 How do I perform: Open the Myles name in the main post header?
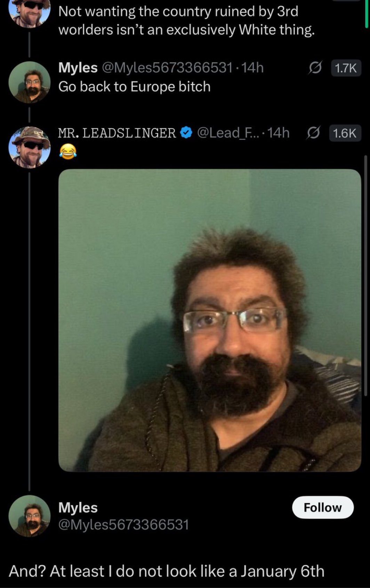(x=78, y=508)
